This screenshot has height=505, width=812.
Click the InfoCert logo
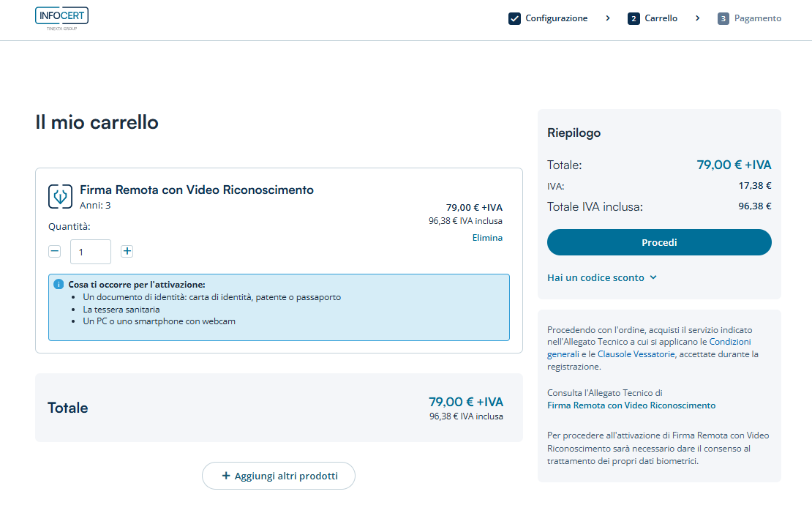tap(61, 18)
